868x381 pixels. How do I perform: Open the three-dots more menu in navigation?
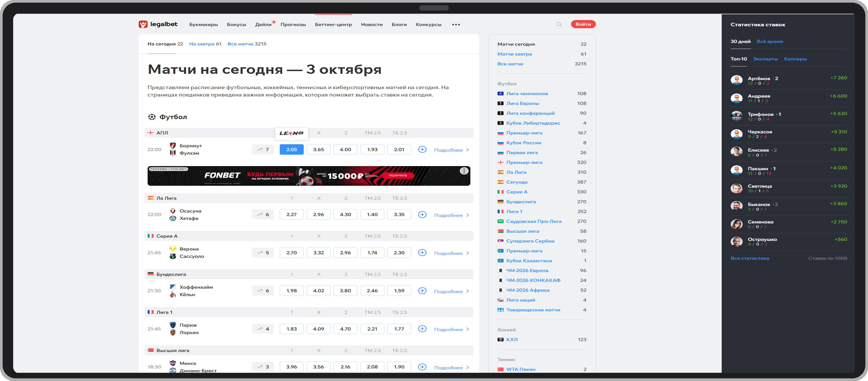coord(456,25)
